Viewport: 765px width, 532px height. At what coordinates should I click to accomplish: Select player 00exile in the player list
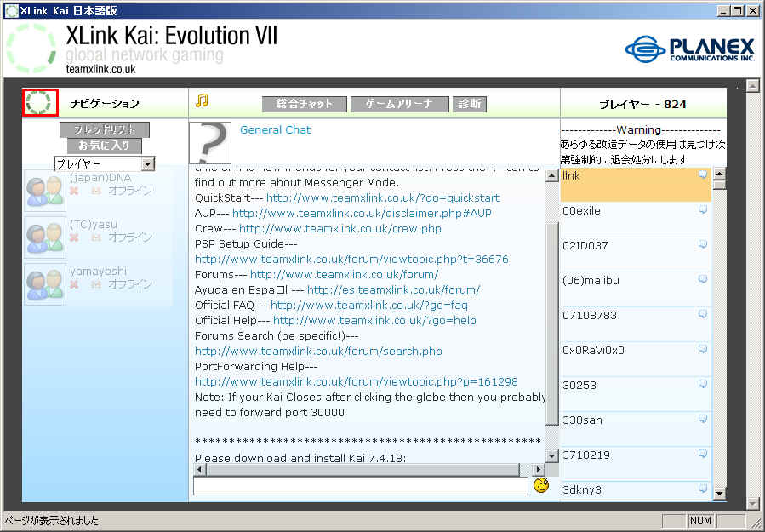click(x=636, y=220)
